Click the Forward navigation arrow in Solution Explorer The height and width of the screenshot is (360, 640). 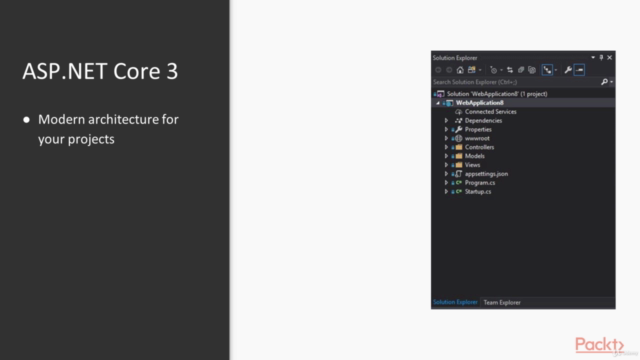click(449, 70)
